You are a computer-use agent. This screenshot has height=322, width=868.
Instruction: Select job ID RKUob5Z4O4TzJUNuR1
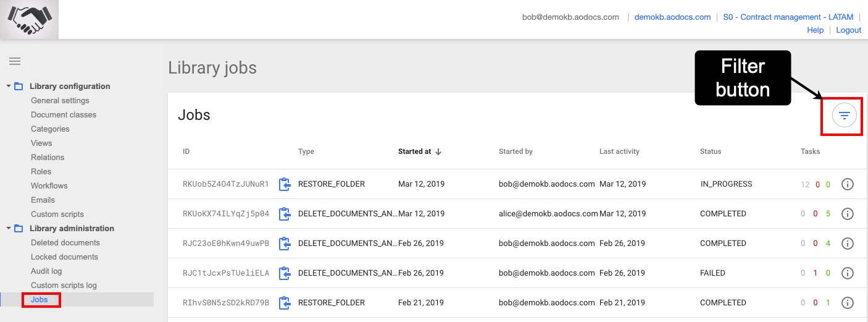[x=226, y=184]
